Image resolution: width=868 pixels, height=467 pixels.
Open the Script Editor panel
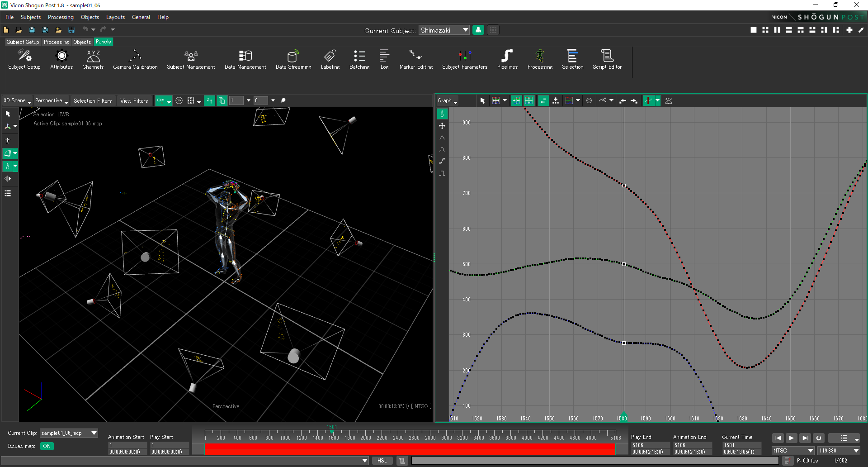click(607, 60)
